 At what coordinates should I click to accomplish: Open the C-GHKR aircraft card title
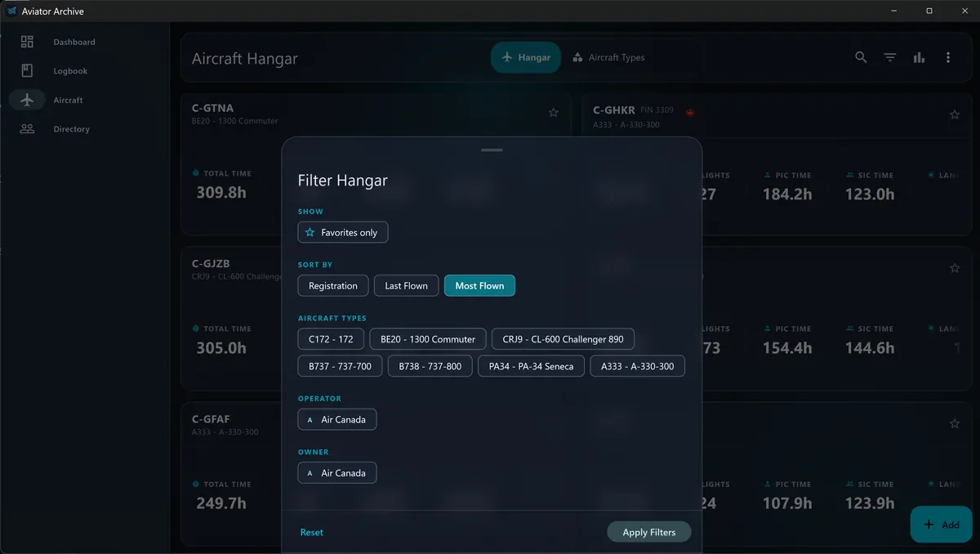[614, 109]
